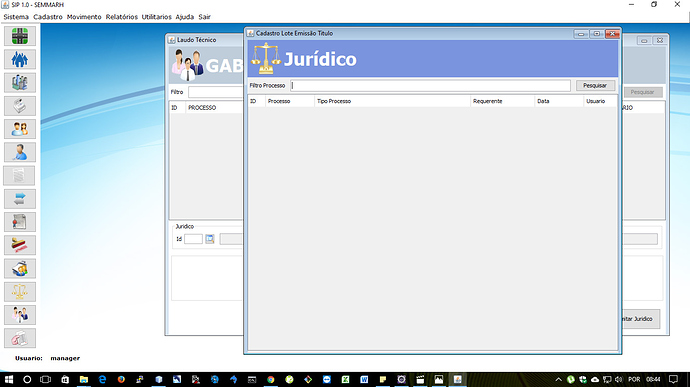Open Microsoft Word from the taskbar
Image resolution: width=690 pixels, height=387 pixels.
click(364, 379)
